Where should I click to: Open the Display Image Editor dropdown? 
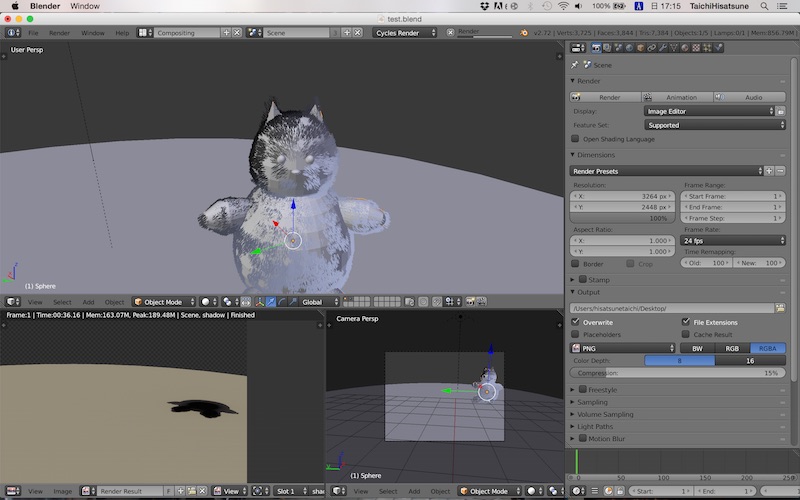tap(710, 111)
